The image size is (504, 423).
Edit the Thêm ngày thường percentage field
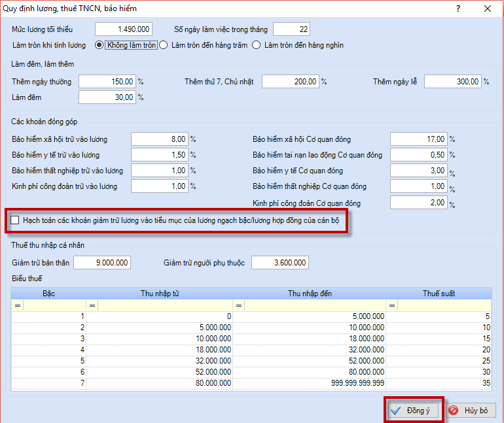[x=107, y=82]
